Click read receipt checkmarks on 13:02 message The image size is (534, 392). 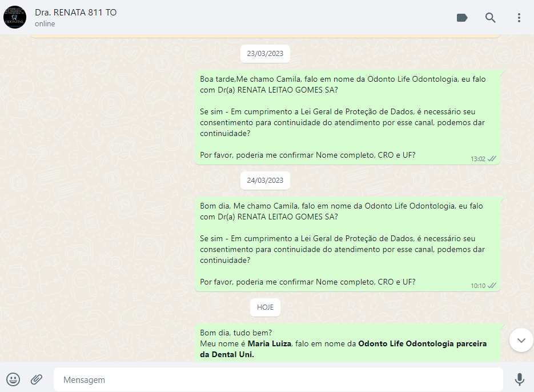point(492,159)
